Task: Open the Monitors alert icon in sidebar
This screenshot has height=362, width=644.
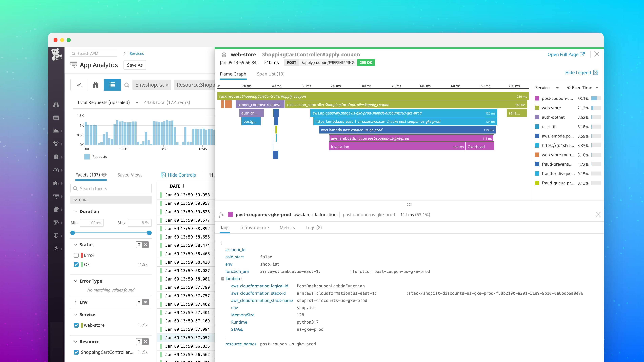Action: [56, 157]
